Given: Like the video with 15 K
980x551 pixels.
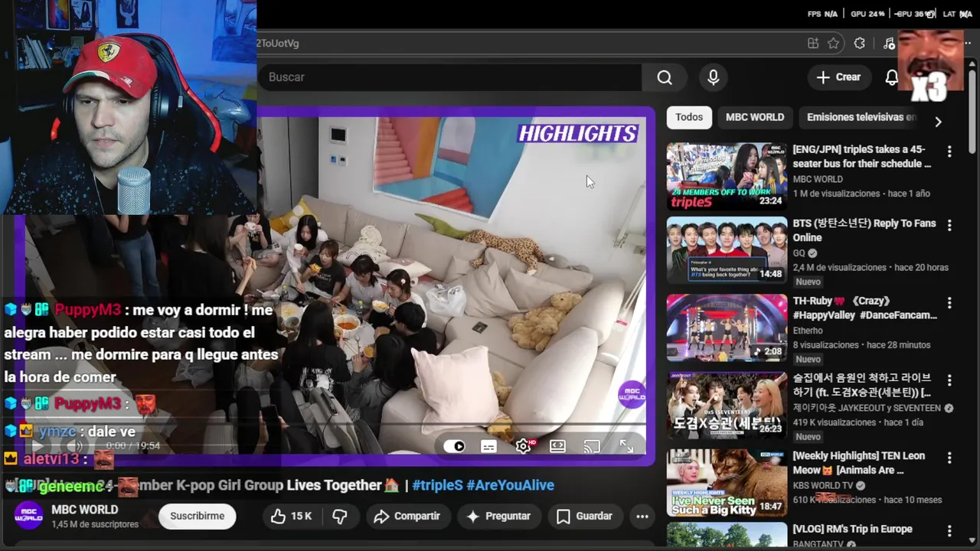Looking at the screenshot, I should (291, 517).
